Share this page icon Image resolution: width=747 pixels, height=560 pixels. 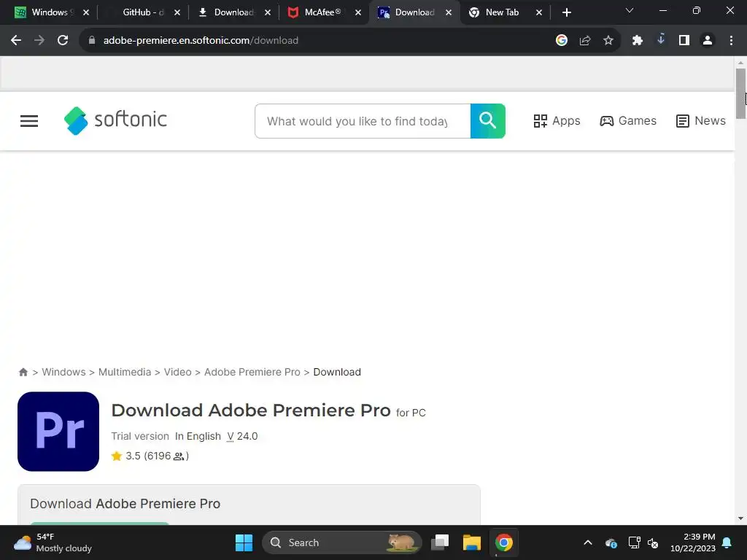tap(585, 41)
